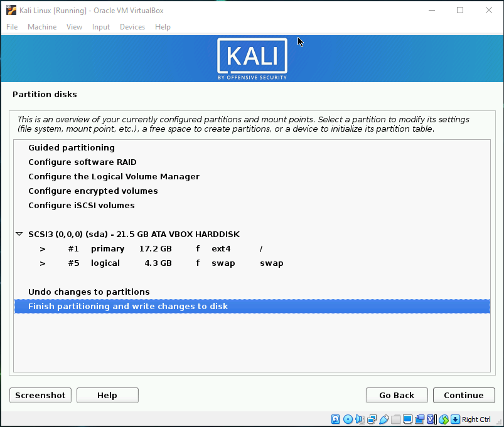The width and height of the screenshot is (504, 427).
Task: Select Undo changes to partitions
Action: tap(88, 292)
